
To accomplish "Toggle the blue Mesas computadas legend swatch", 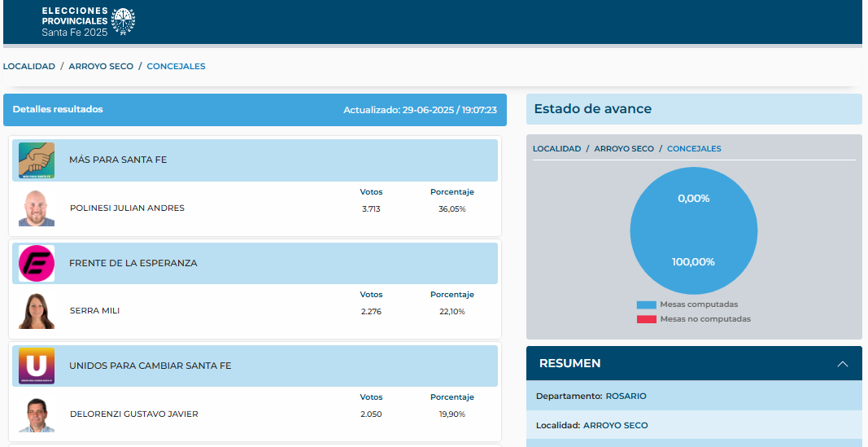I will 646,305.
